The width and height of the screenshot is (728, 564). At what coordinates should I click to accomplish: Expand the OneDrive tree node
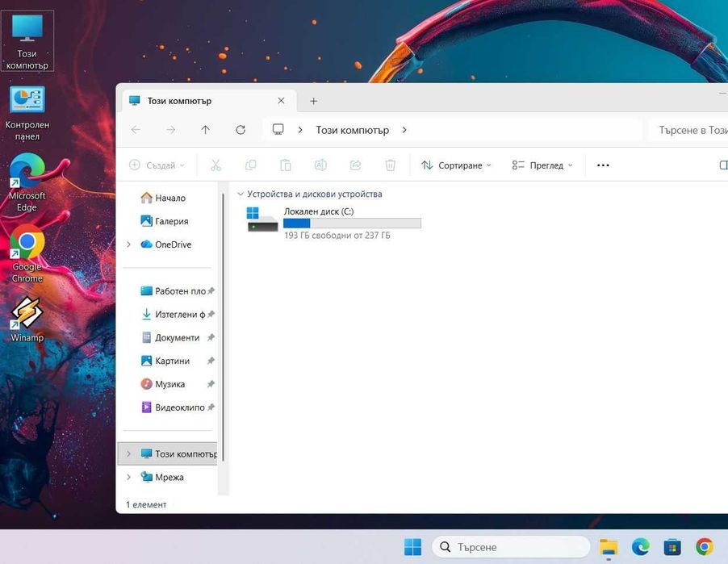[x=128, y=244]
